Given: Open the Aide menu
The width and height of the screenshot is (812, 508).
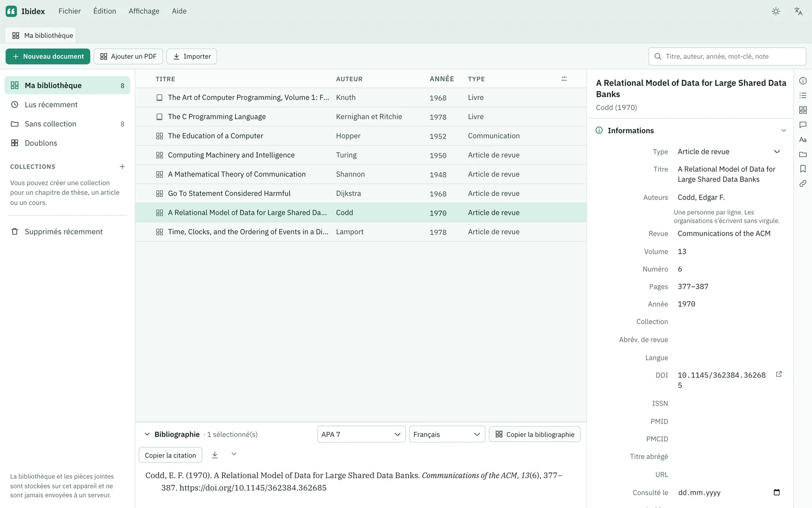Looking at the screenshot, I should [179, 11].
